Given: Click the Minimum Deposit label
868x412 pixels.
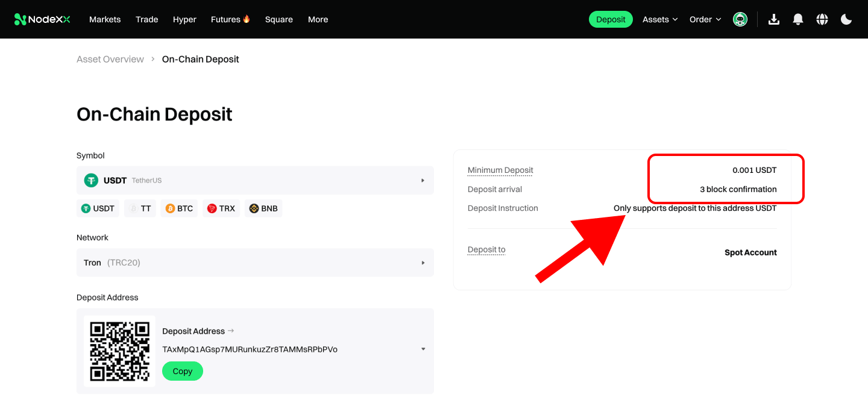Looking at the screenshot, I should tap(500, 170).
